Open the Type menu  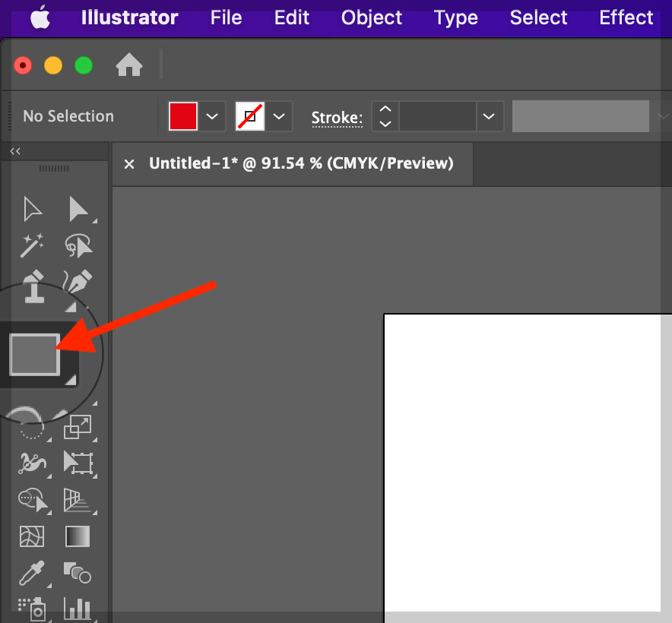point(455,18)
